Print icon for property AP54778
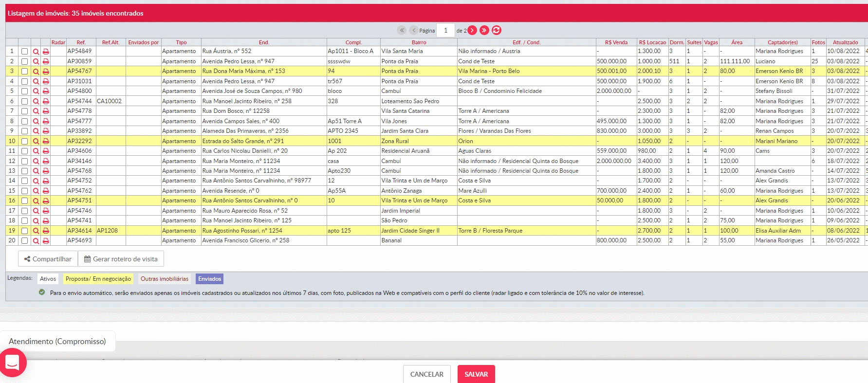Image resolution: width=868 pixels, height=383 pixels. pos(46,111)
